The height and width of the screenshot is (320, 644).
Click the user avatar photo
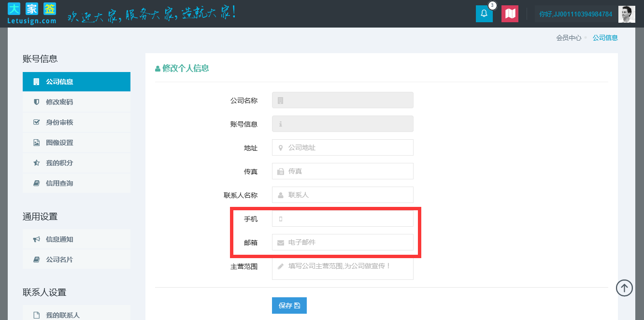click(x=627, y=14)
